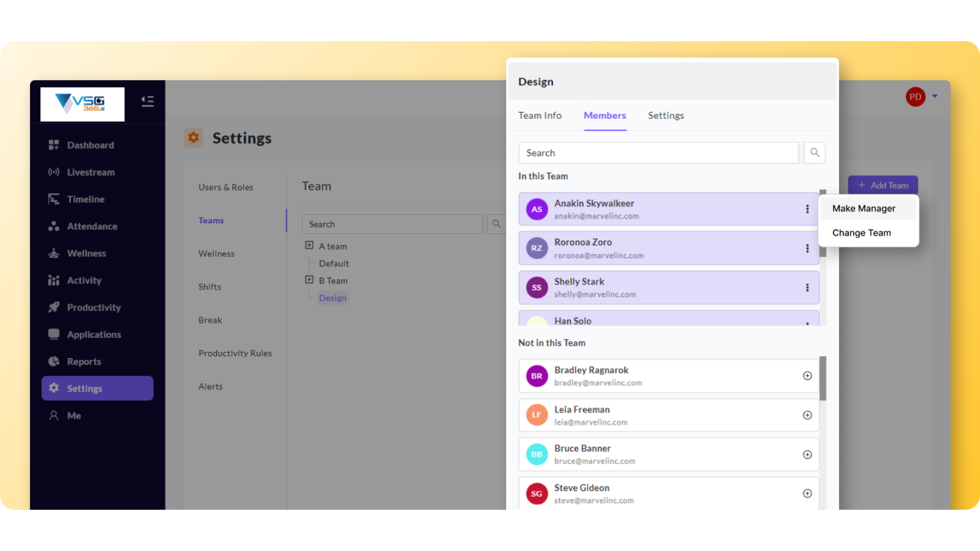Open the Attendance sidebar icon
The height and width of the screenshot is (551, 980).
(x=54, y=226)
